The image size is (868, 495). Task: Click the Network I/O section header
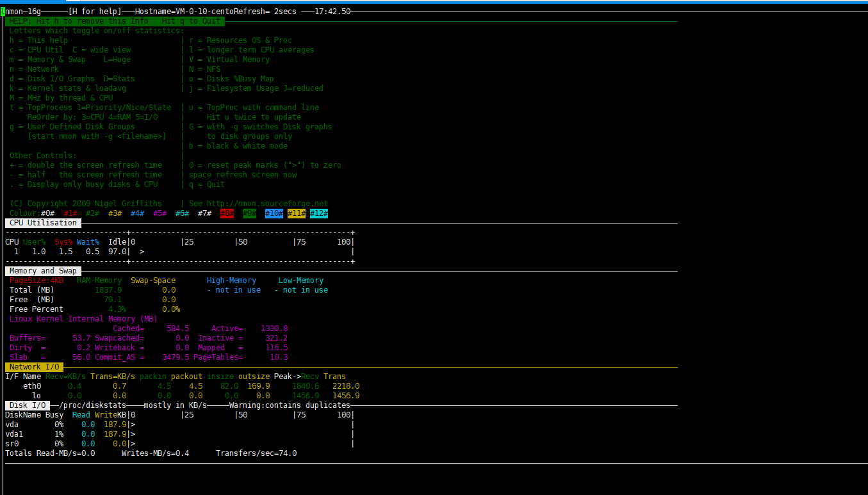(x=33, y=366)
